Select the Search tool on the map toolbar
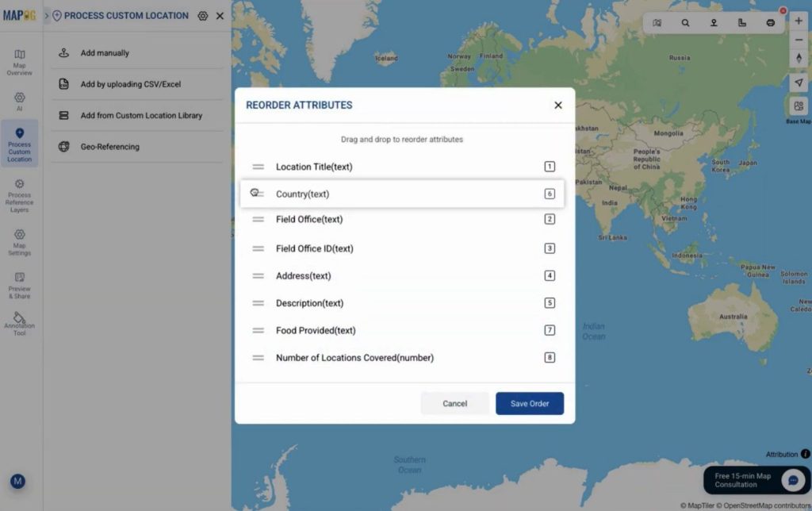The image size is (812, 511). coord(685,22)
